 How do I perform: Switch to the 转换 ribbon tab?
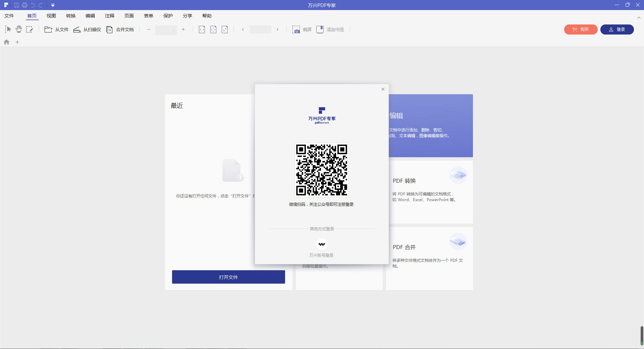(71, 16)
